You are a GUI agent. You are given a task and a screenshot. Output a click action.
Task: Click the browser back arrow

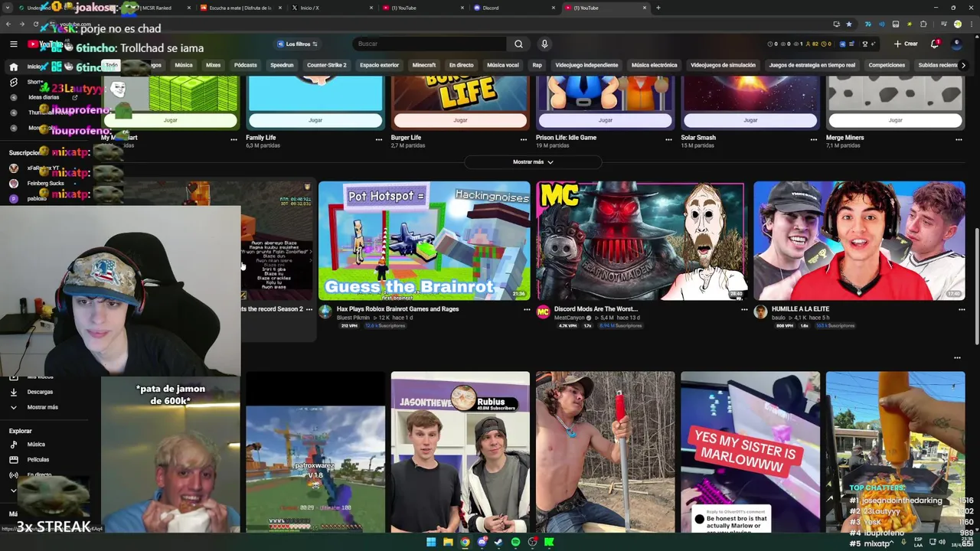pos(8,24)
